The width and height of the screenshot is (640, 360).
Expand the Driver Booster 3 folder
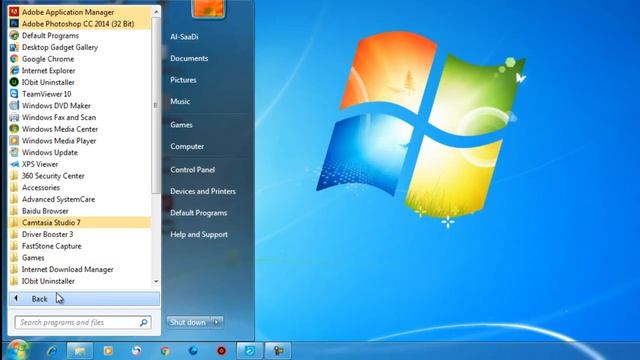(x=80, y=234)
